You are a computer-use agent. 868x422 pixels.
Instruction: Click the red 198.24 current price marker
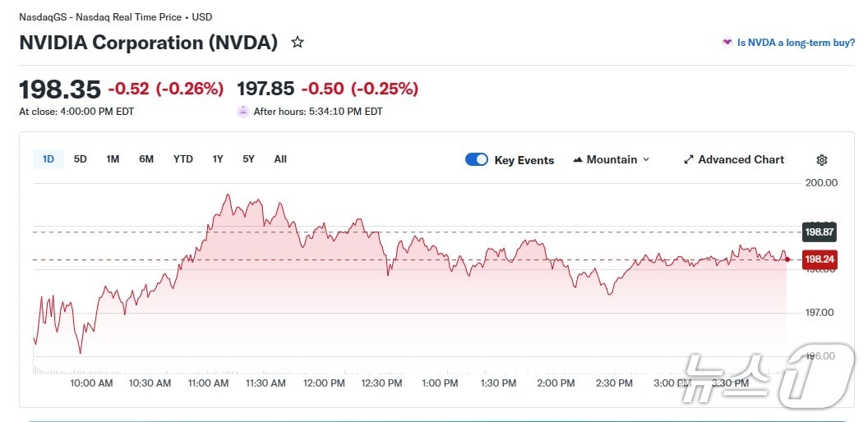(820, 259)
